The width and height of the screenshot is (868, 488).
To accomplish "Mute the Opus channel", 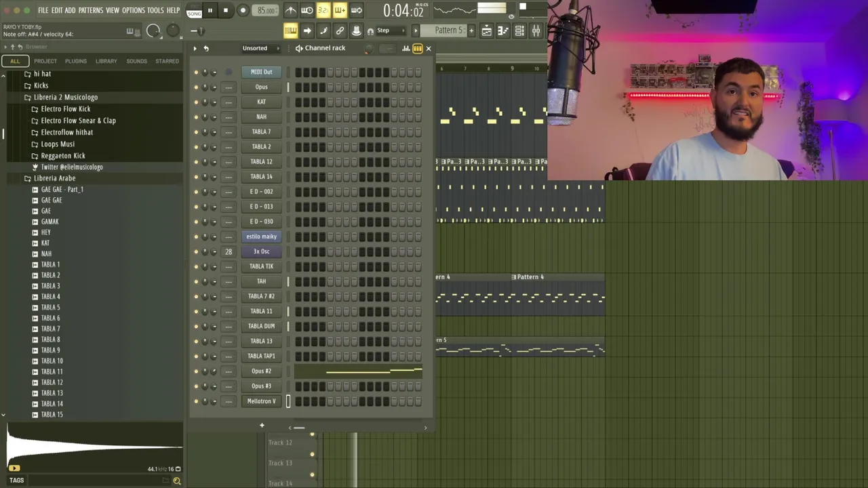I will pyautogui.click(x=196, y=87).
